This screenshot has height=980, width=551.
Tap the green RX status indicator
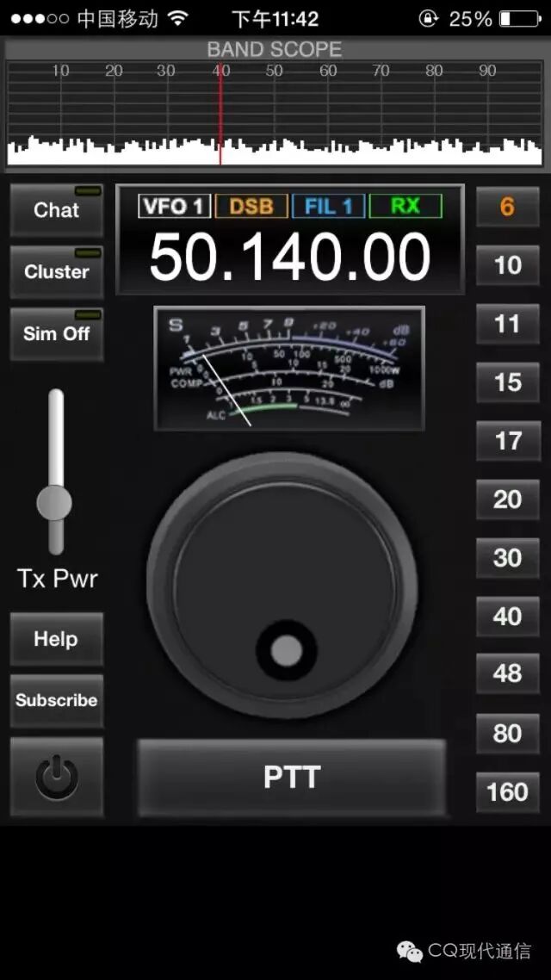coord(406,206)
